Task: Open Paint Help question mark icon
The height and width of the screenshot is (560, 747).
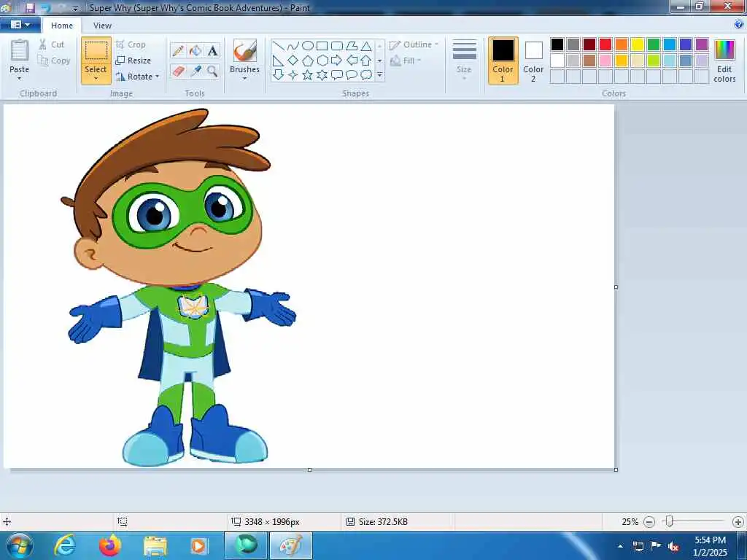Action: pyautogui.click(x=739, y=25)
